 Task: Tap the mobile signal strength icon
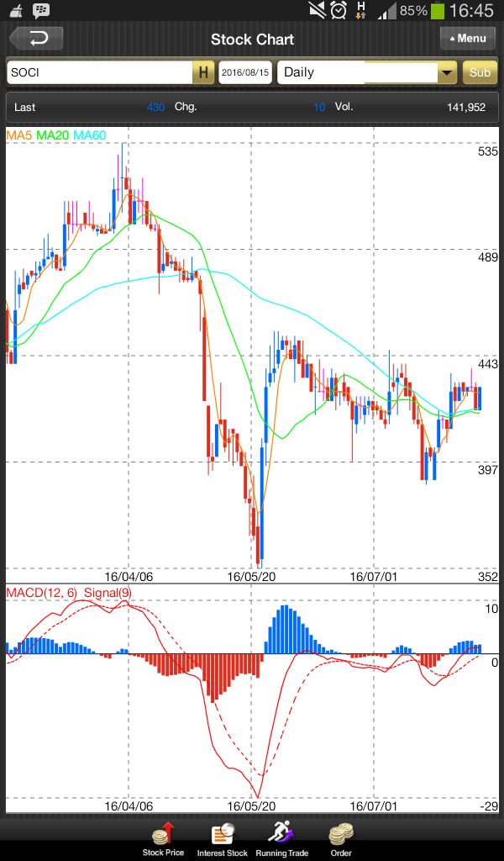pos(386,10)
